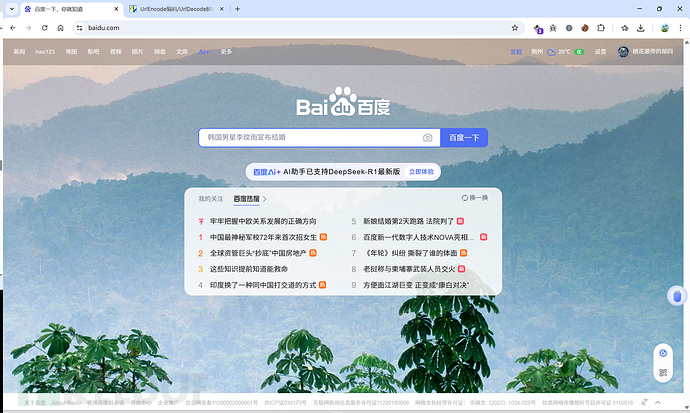This screenshot has width=690, height=413.
Task: Bookmark this page with the star icon
Action: (x=514, y=28)
